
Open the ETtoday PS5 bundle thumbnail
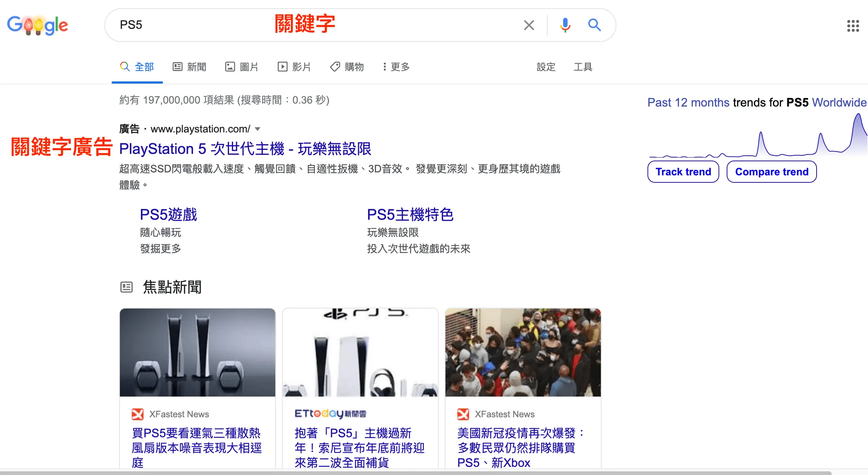click(x=360, y=353)
